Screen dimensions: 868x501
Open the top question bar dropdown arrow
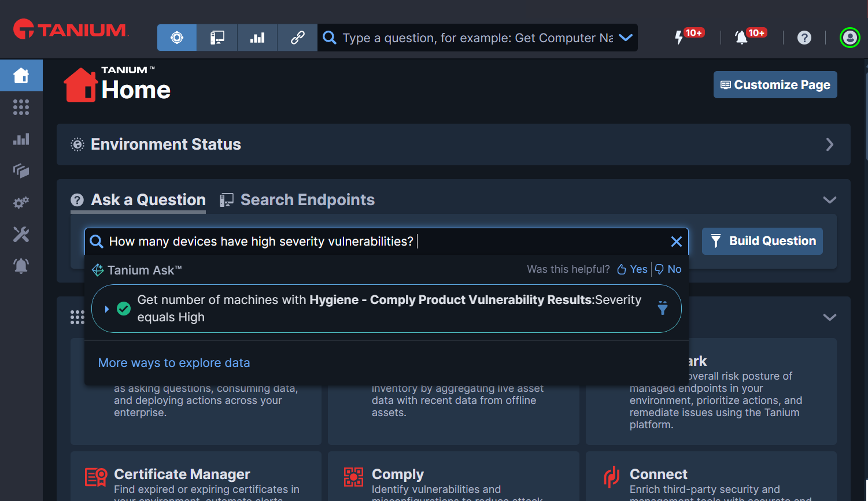click(x=625, y=38)
